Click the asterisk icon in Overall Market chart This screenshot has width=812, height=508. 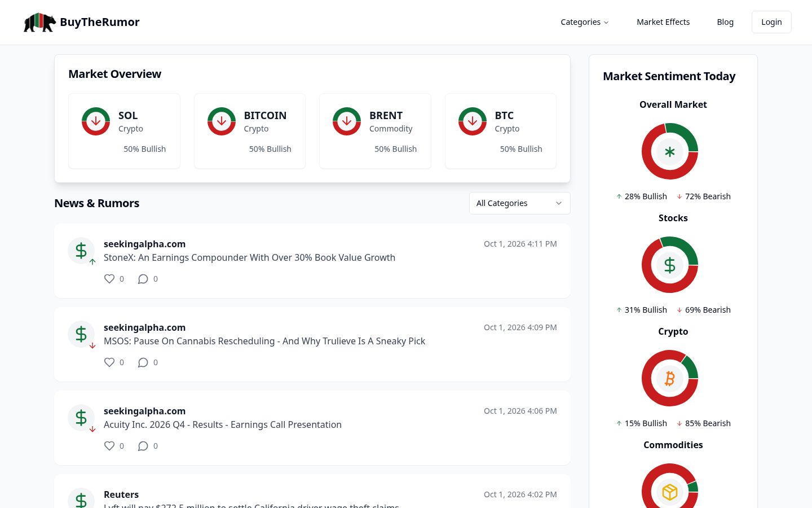point(670,151)
